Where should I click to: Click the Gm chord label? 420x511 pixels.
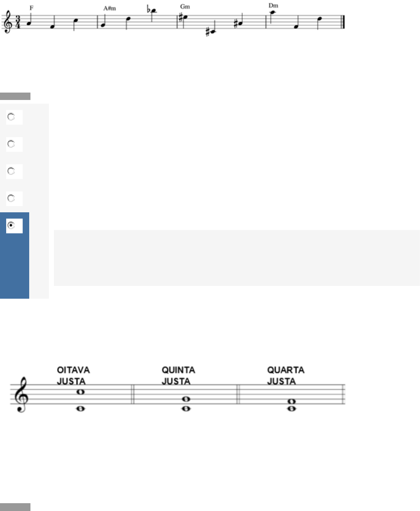[185, 7]
